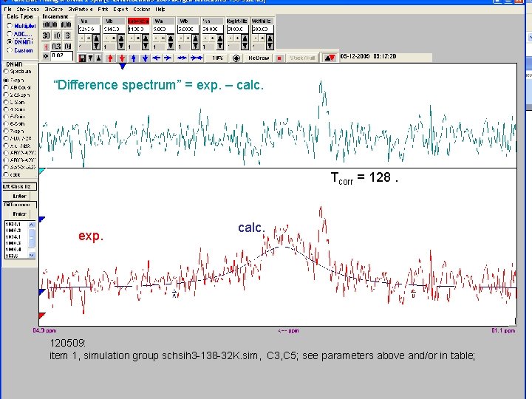Open the Export menu
The width and height of the screenshot is (532, 399).
120,9
